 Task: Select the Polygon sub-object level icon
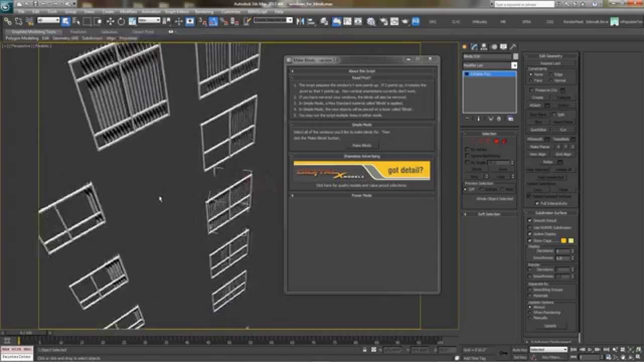(497, 141)
